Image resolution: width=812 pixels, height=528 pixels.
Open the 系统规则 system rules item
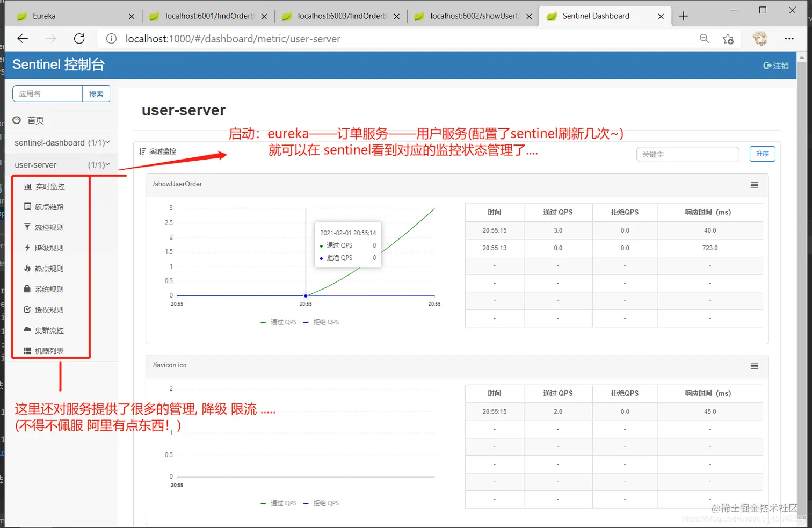[x=44, y=289]
